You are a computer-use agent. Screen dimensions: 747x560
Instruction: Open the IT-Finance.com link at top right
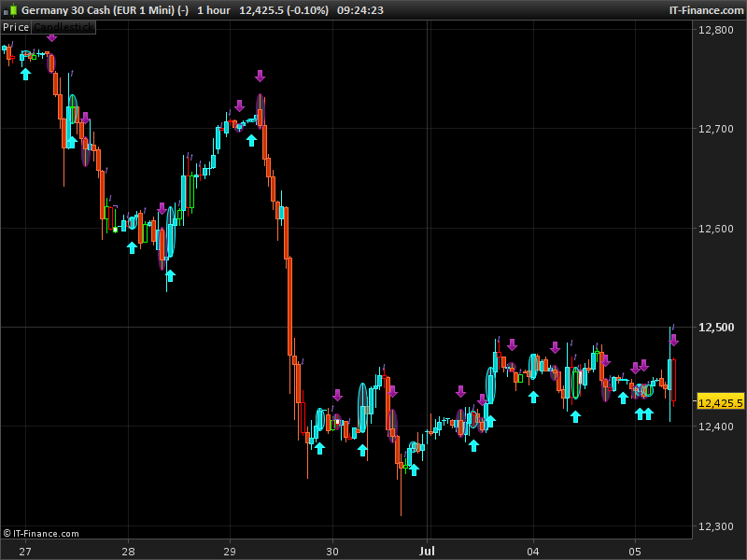click(706, 10)
